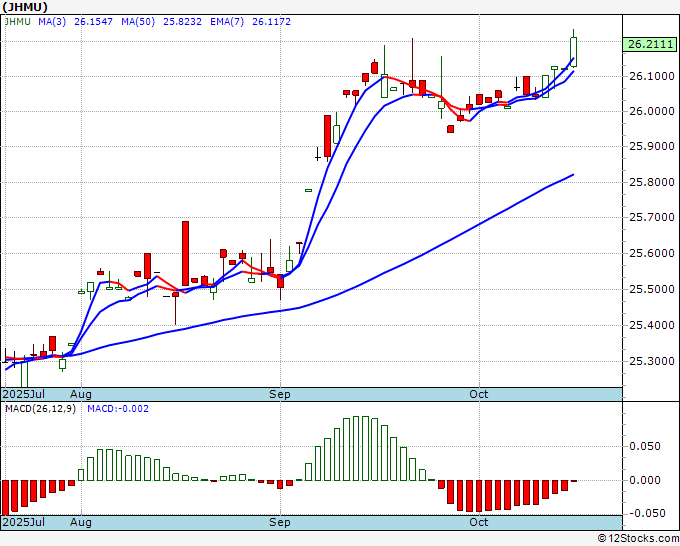Click the tall red August candle near 25.7
Screen dimensions: 680x546
[x=185, y=254]
